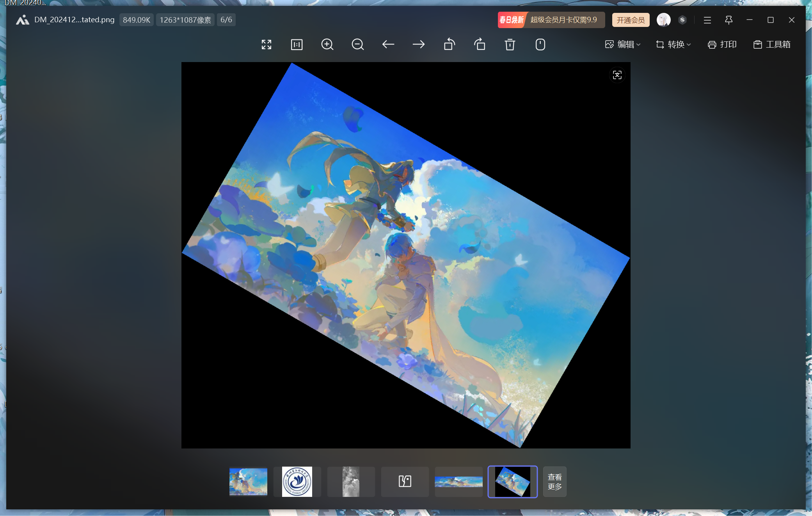Open the user avatar profile

pyautogui.click(x=663, y=20)
